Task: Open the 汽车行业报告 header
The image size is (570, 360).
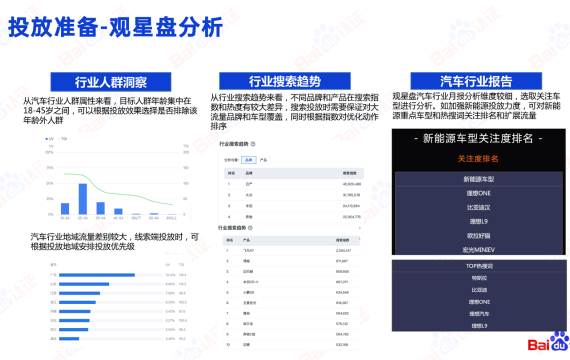Action: point(476,81)
